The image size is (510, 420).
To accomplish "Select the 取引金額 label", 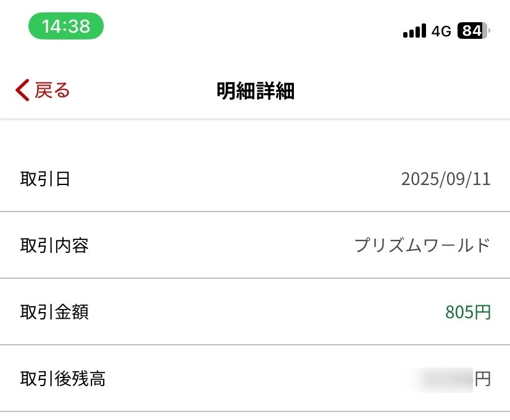I will (x=54, y=312).
